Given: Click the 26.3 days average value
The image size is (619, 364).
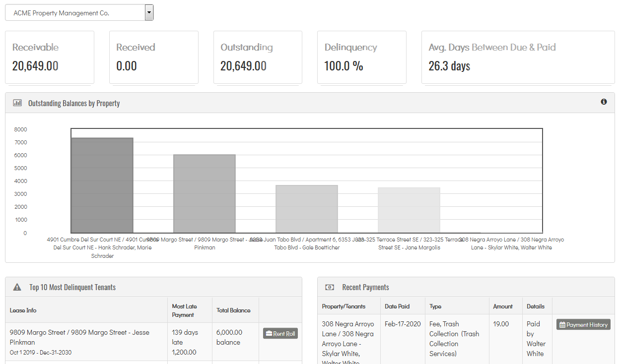Looking at the screenshot, I should click(449, 66).
